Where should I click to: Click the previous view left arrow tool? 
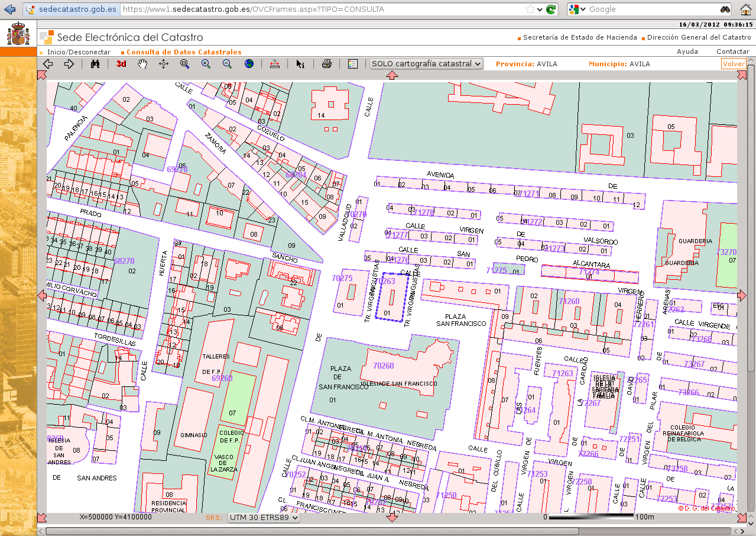[48, 64]
